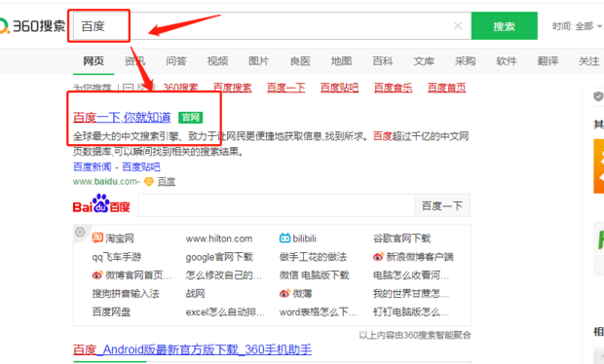Image resolution: width=604 pixels, height=364 pixels.
Task: Click the gray shield icon in right sidebar
Action: point(598,96)
